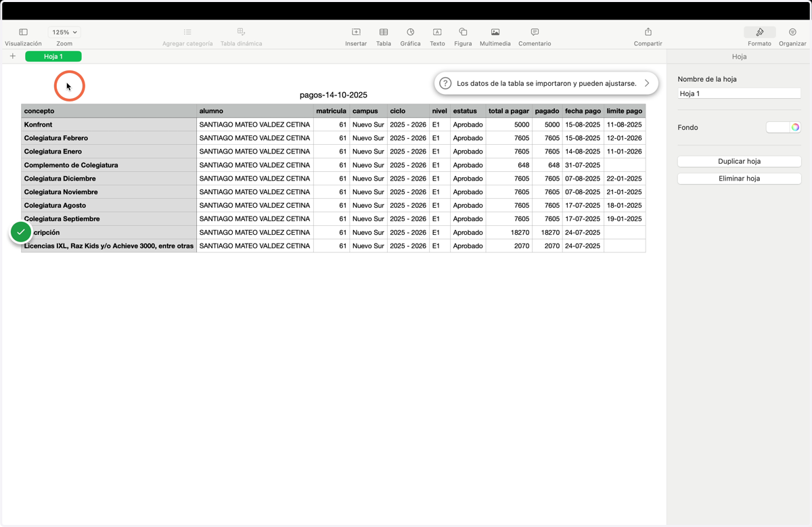Select the table title pagos-14-10-2025
The width and height of the screenshot is (812, 527).
point(334,95)
